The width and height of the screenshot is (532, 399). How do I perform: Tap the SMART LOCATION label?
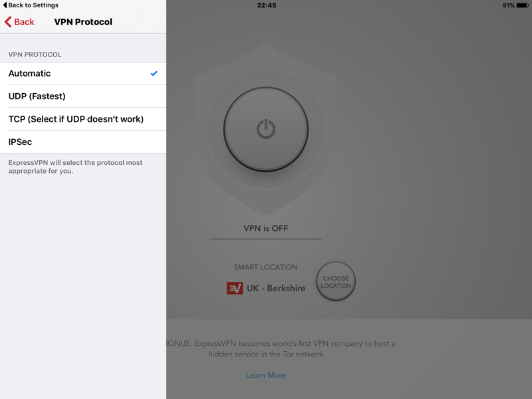[x=265, y=267]
